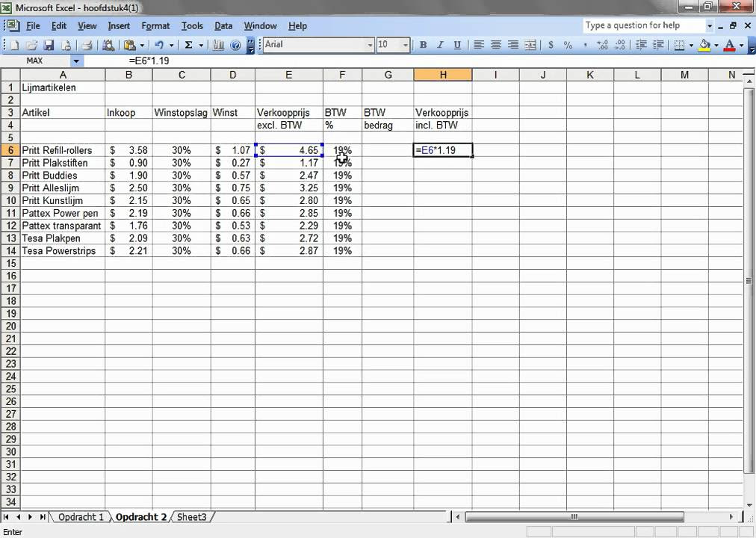Expand the Borders style dropdown arrow

[692, 45]
